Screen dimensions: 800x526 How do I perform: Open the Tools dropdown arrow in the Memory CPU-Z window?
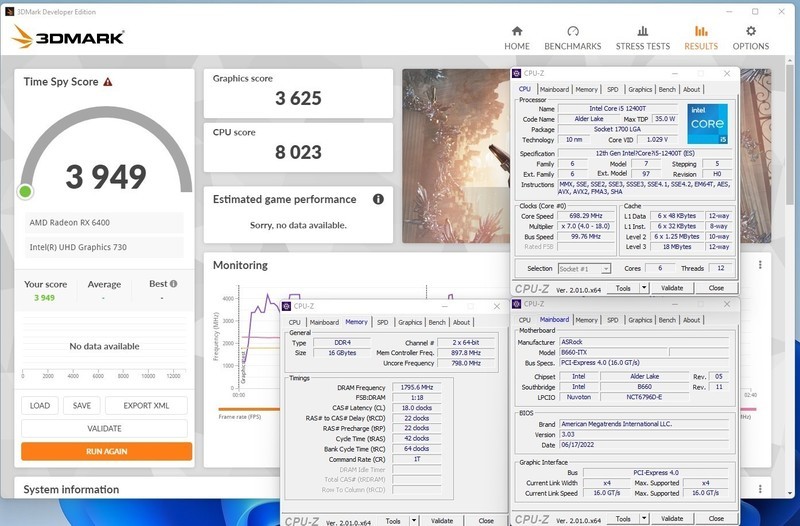pyautogui.click(x=412, y=520)
